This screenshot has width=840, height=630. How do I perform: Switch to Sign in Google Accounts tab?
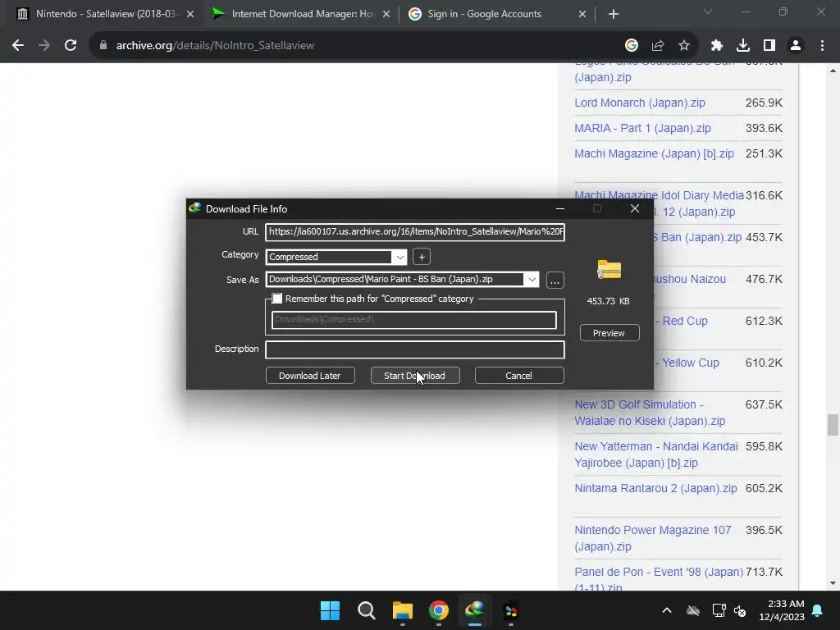(485, 15)
